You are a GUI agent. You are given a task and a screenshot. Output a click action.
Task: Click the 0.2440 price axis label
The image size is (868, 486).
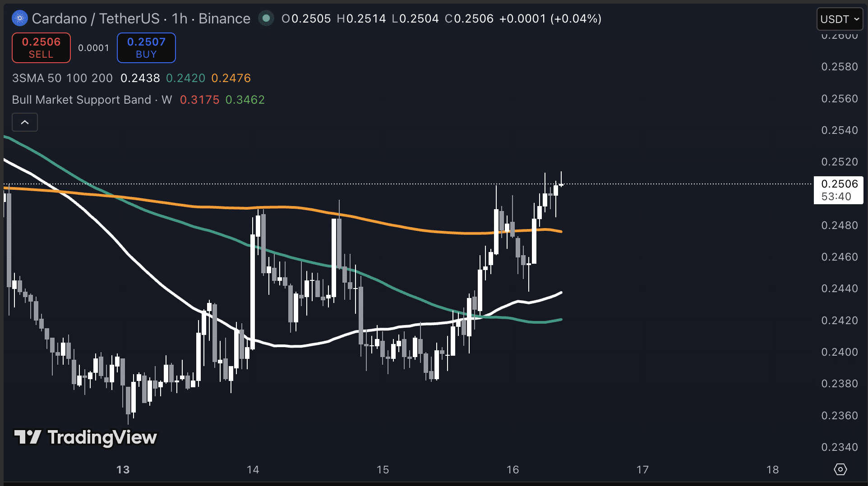tap(839, 289)
